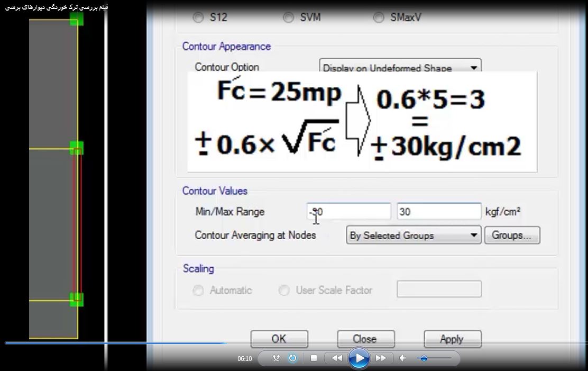
Task: Open the Contour Averaging at Nodes dropdown
Action: tap(414, 236)
